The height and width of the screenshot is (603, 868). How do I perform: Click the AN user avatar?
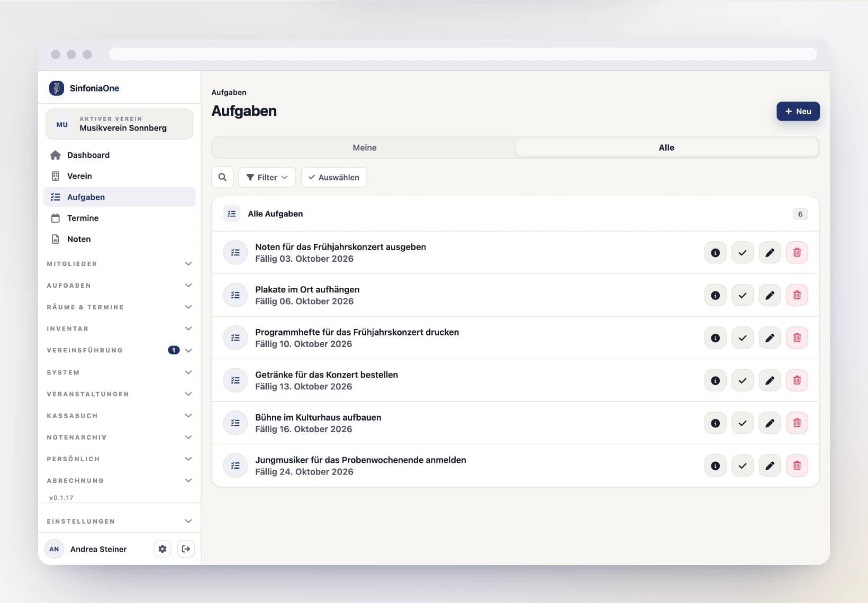click(x=54, y=549)
